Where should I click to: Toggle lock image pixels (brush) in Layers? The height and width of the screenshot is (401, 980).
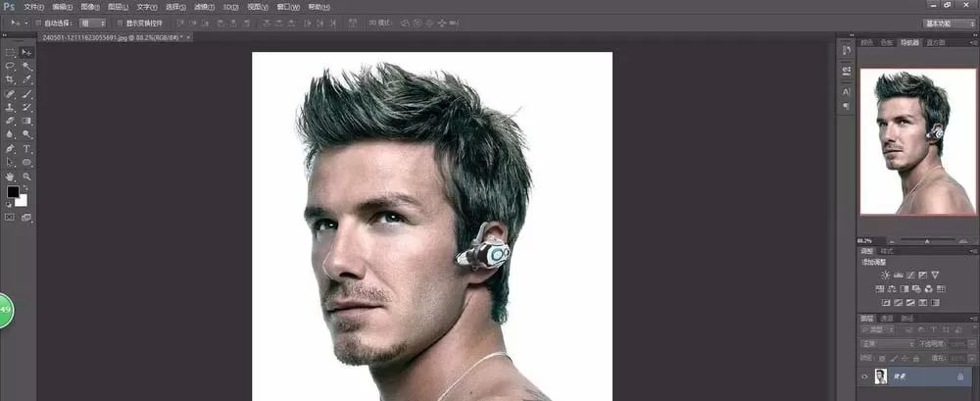[x=895, y=359]
